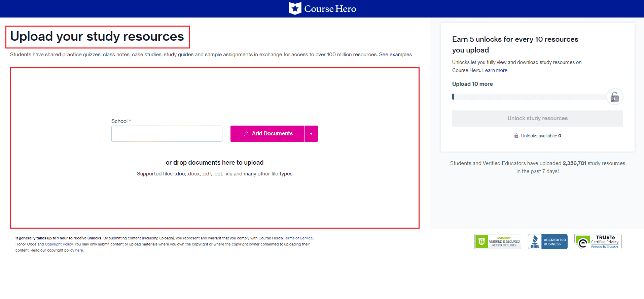The image size is (644, 299).
Task: Click the Course Hero logo
Action: [322, 8]
